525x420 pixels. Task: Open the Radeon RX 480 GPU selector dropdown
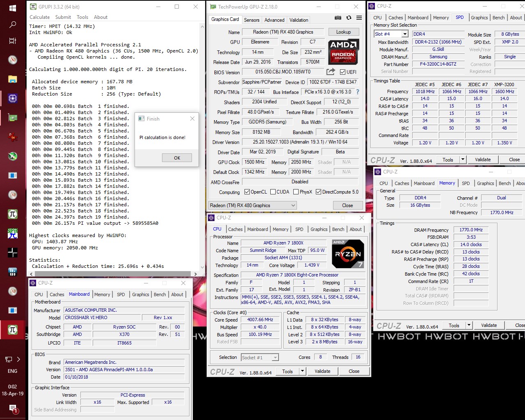pos(252,205)
